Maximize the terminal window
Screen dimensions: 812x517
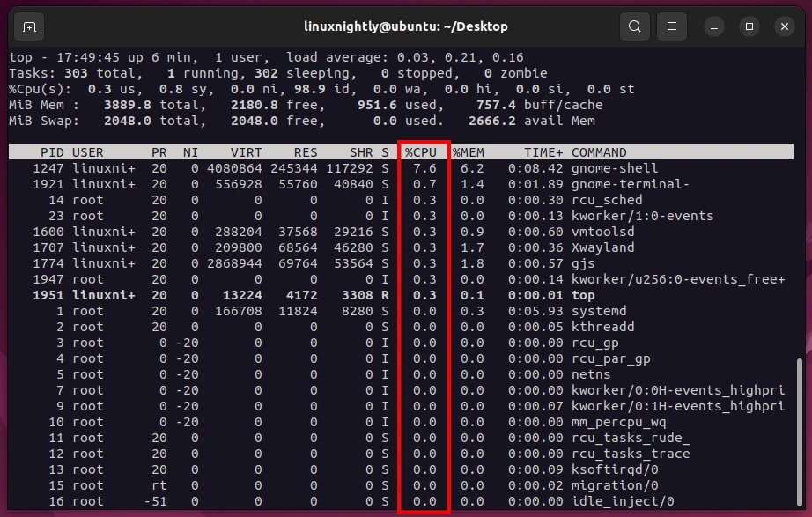[x=749, y=26]
